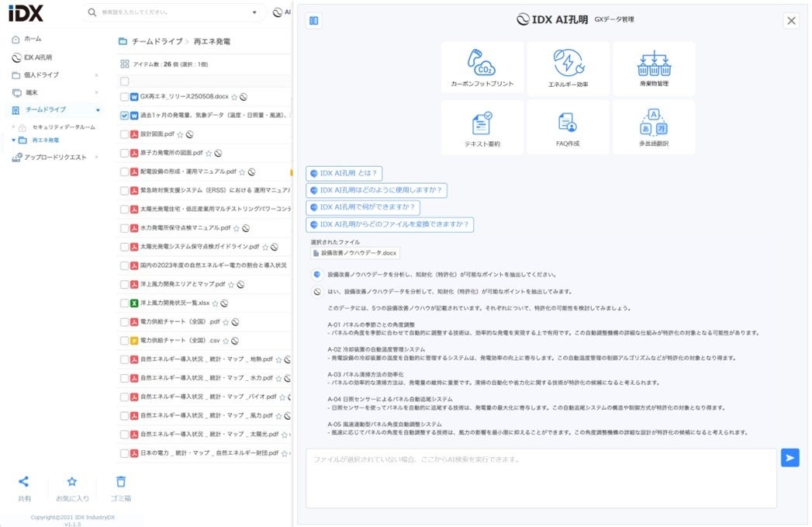
Task: Click 'IDX AI孔明で何ができますか？' suggestion
Action: point(363,207)
